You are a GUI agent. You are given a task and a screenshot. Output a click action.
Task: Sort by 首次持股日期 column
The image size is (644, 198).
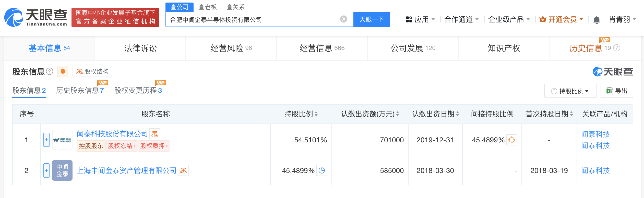point(571,114)
